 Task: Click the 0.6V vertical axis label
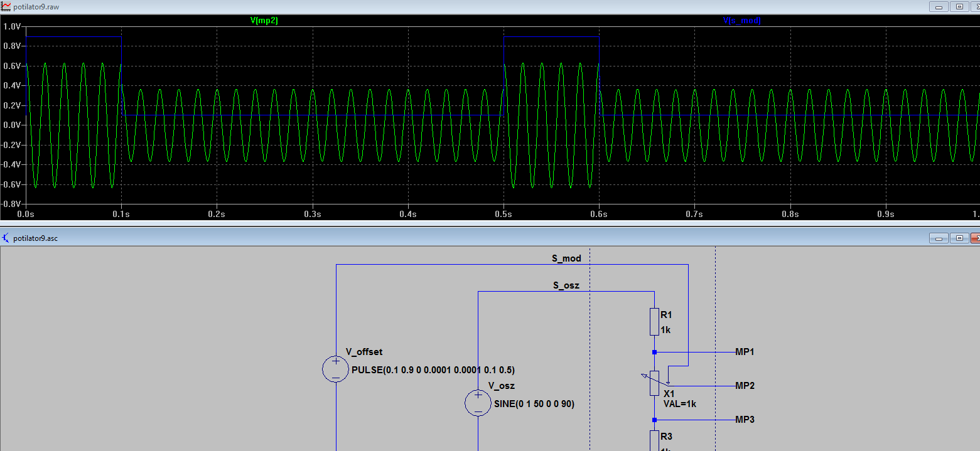click(x=13, y=66)
